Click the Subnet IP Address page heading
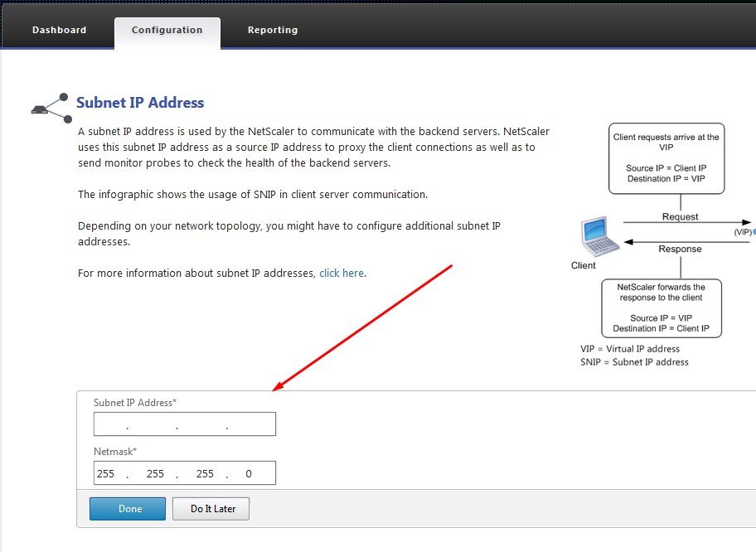756x552 pixels. [x=140, y=103]
